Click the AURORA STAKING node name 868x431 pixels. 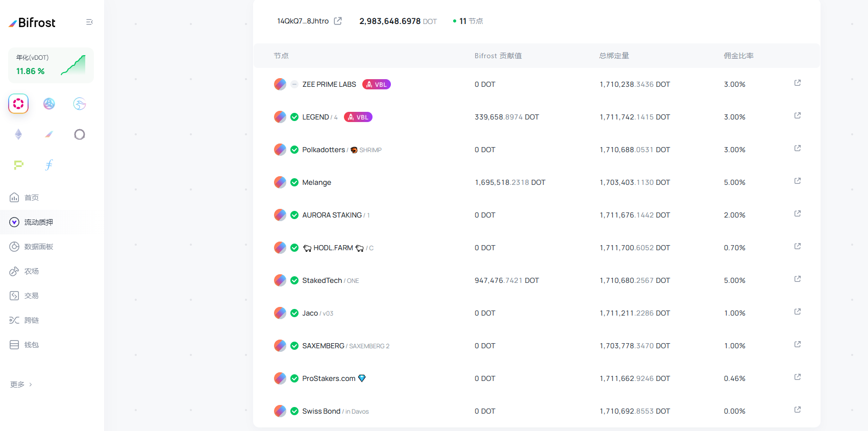pyautogui.click(x=332, y=215)
